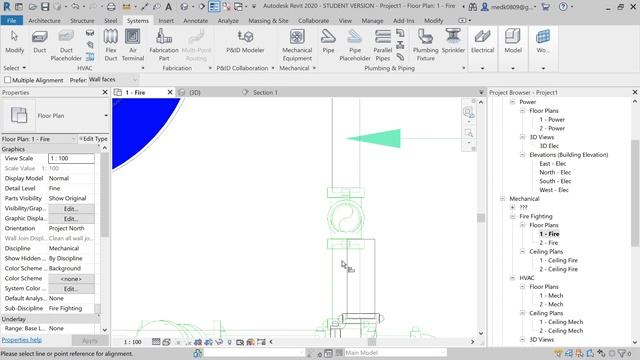640x360 pixels.
Task: Open the Prefer Wall faces dropdown
Action: (x=113, y=80)
